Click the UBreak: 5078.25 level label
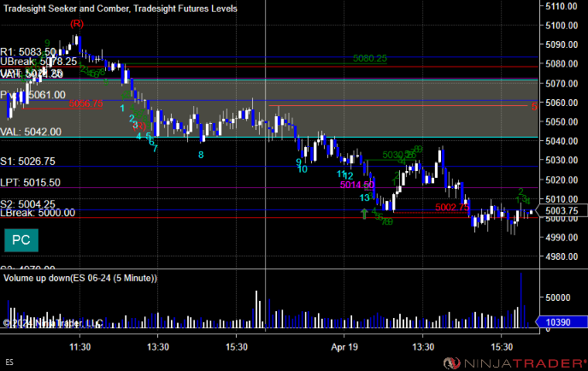Screen dimensions: 588x371 click(38, 62)
